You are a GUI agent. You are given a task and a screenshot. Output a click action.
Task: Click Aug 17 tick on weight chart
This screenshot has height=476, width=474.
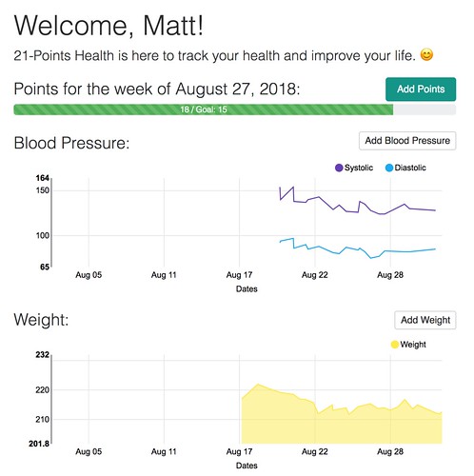click(x=239, y=451)
